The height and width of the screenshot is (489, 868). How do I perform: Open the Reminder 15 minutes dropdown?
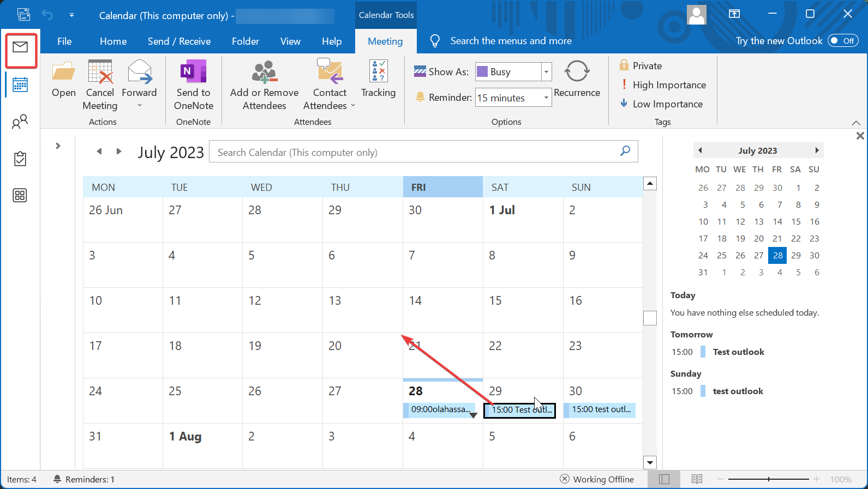(546, 98)
